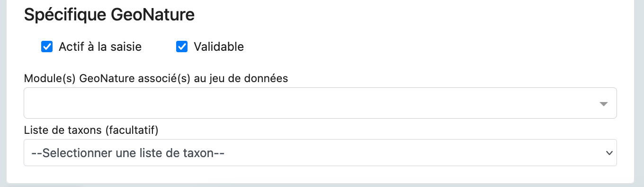Viewport: 644px width, 187px height.
Task: Open the GeoNature modules multi-select dropdown
Action: click(320, 103)
